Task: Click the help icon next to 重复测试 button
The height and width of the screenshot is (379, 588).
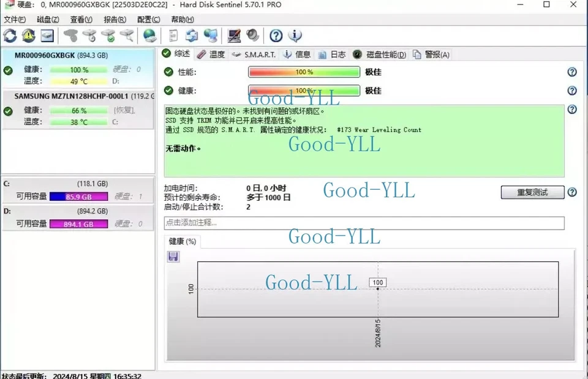Action: point(572,192)
